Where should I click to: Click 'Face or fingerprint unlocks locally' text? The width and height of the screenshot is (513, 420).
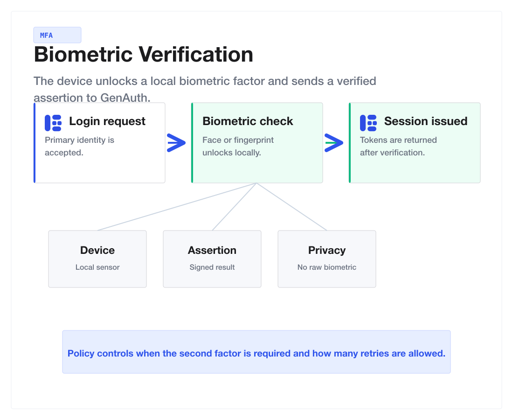[238, 147]
